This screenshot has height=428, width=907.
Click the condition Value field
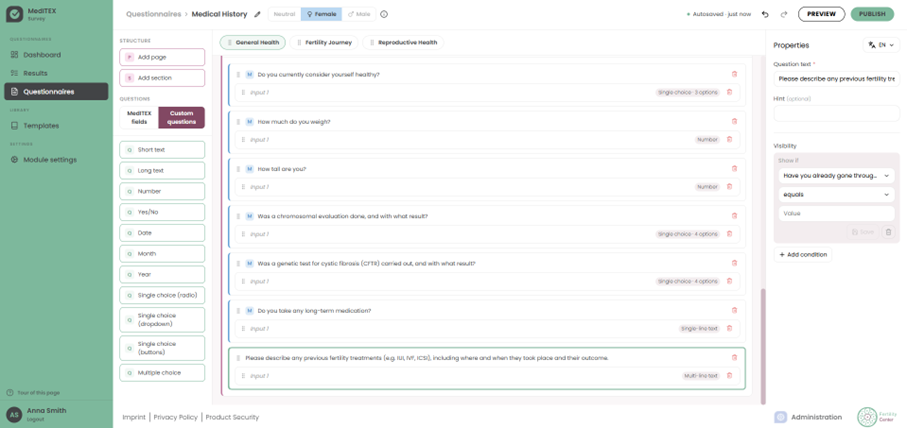836,213
